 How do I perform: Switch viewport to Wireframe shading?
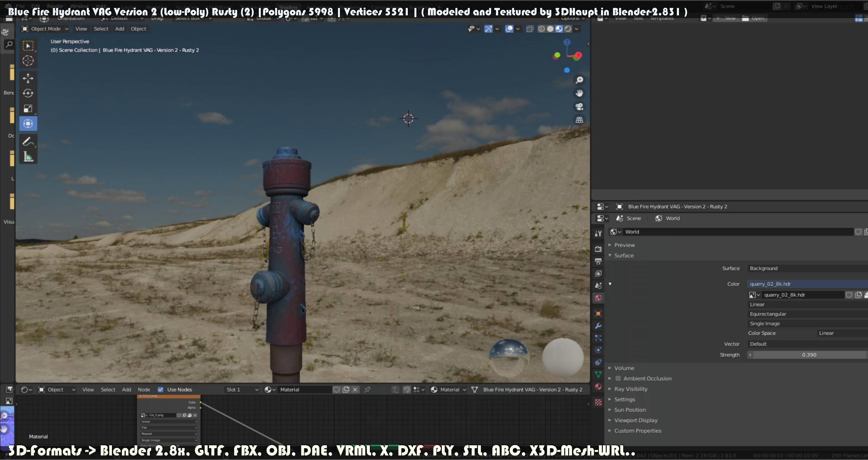541,29
